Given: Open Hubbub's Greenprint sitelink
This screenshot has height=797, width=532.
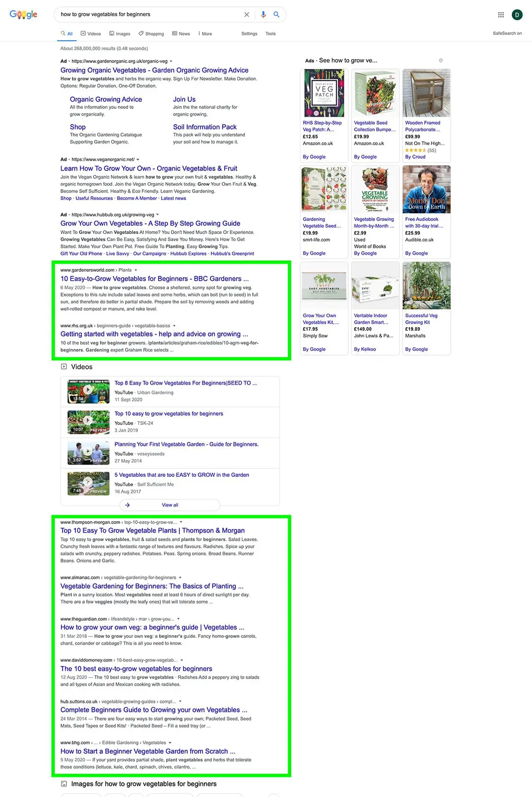Looking at the screenshot, I should (x=233, y=254).
